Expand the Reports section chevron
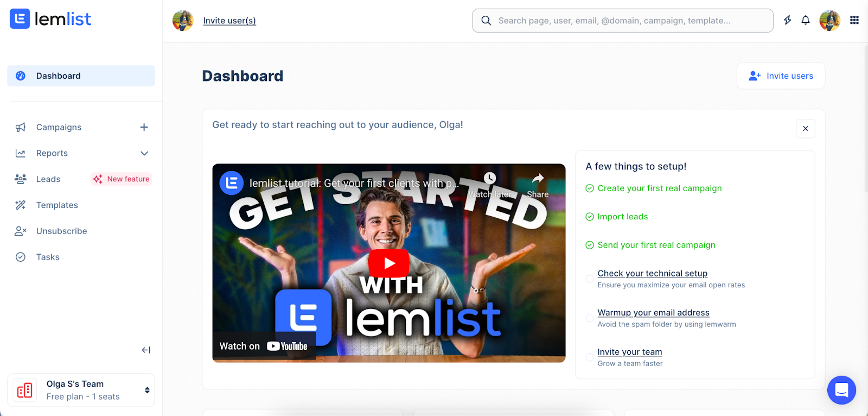This screenshot has width=868, height=416. (x=144, y=153)
